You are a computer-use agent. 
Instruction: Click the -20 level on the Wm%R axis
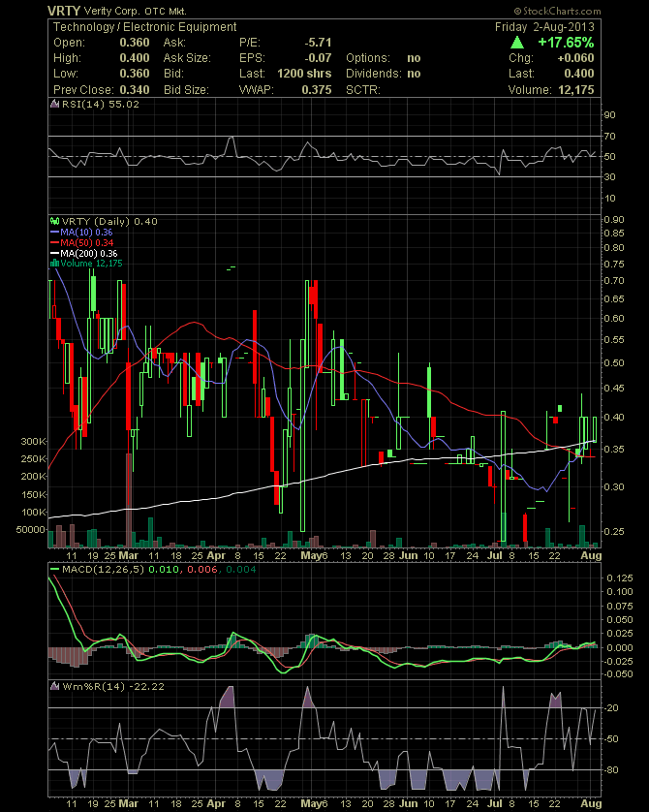[611, 708]
